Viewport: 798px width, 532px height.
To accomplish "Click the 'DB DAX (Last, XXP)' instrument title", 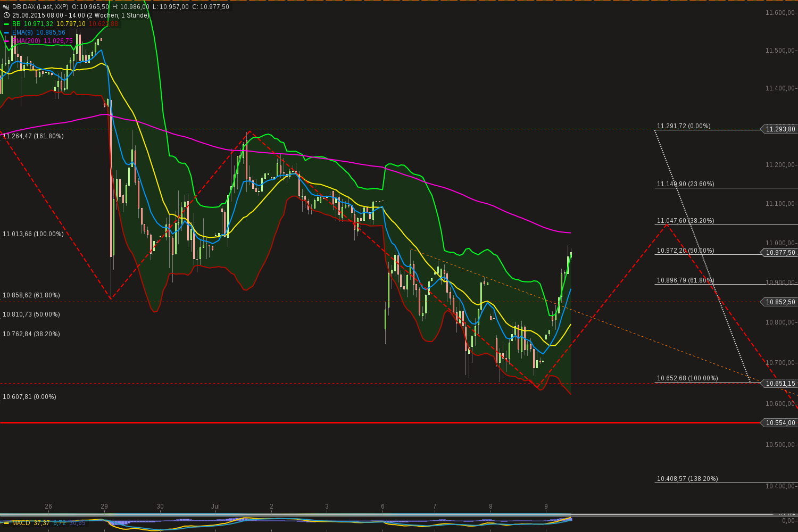I will pos(40,7).
